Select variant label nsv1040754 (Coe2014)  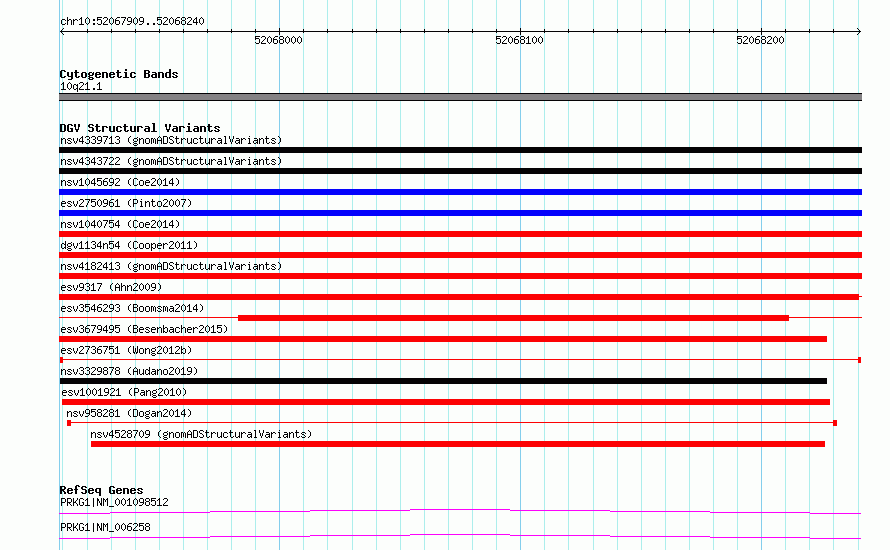tap(120, 224)
